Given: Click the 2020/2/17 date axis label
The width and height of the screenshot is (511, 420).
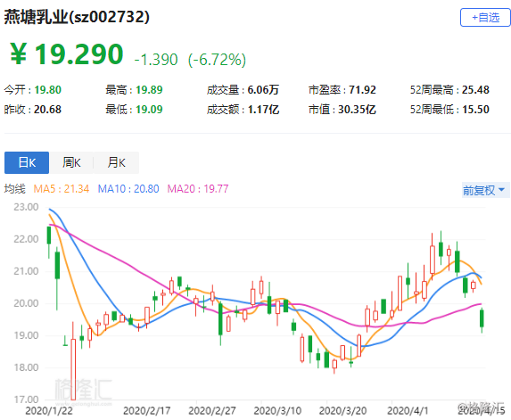Looking at the screenshot, I should point(146,410).
